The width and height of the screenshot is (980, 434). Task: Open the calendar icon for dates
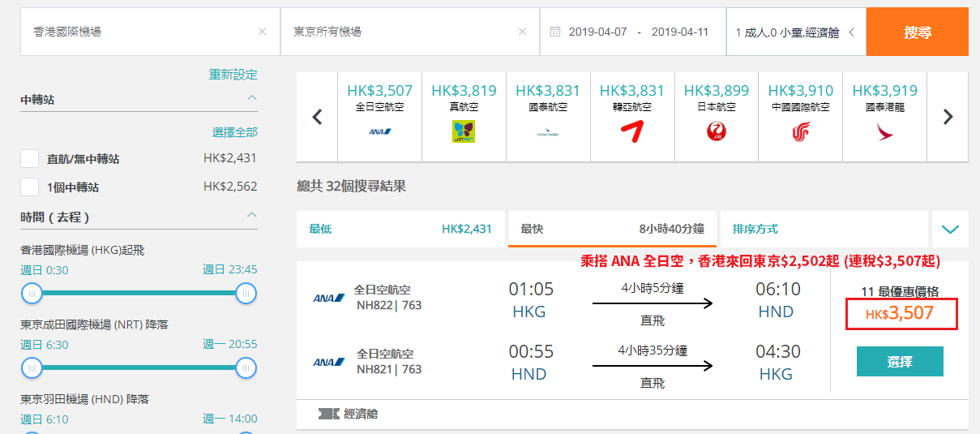pyautogui.click(x=555, y=32)
